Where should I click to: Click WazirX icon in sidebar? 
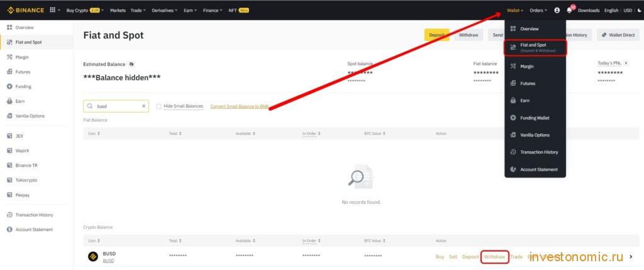9,151
